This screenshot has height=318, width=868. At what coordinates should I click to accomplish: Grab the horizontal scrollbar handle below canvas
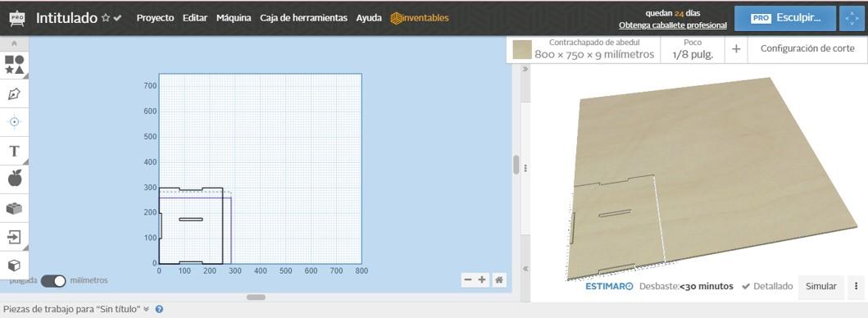(256, 297)
